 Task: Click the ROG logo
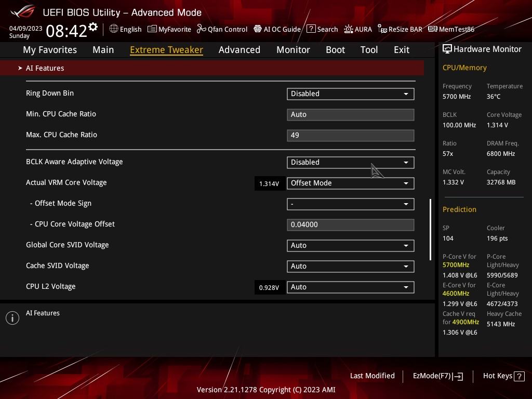(23, 12)
